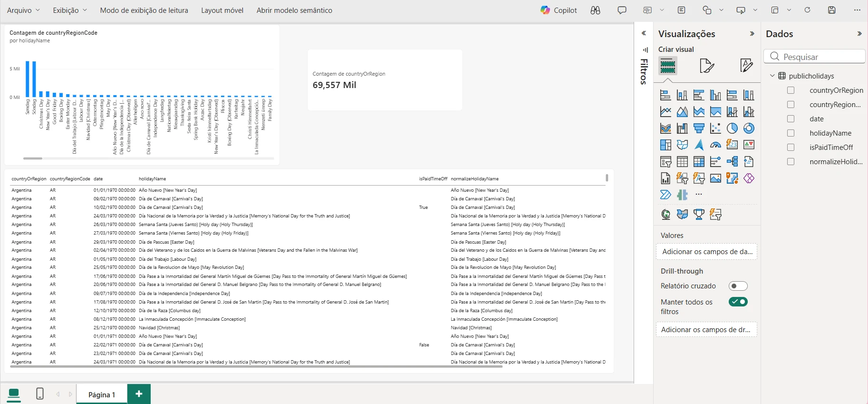
Task: Collapse the Dados pane
Action: pos(859,34)
